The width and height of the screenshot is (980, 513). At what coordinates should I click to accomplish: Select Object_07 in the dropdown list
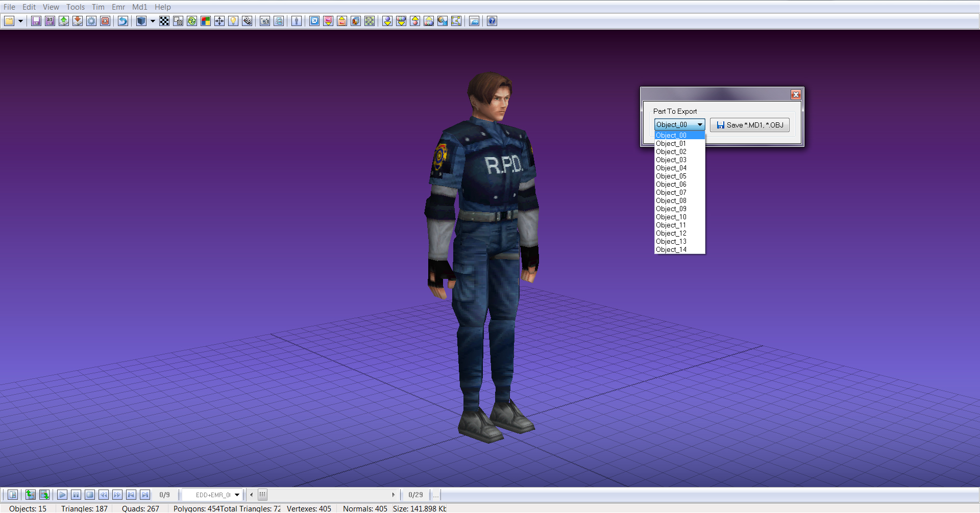[x=680, y=192]
